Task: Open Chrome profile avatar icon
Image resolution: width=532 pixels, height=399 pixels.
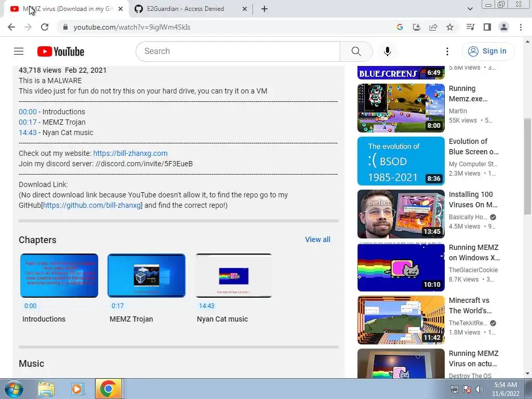Action: click(504, 27)
